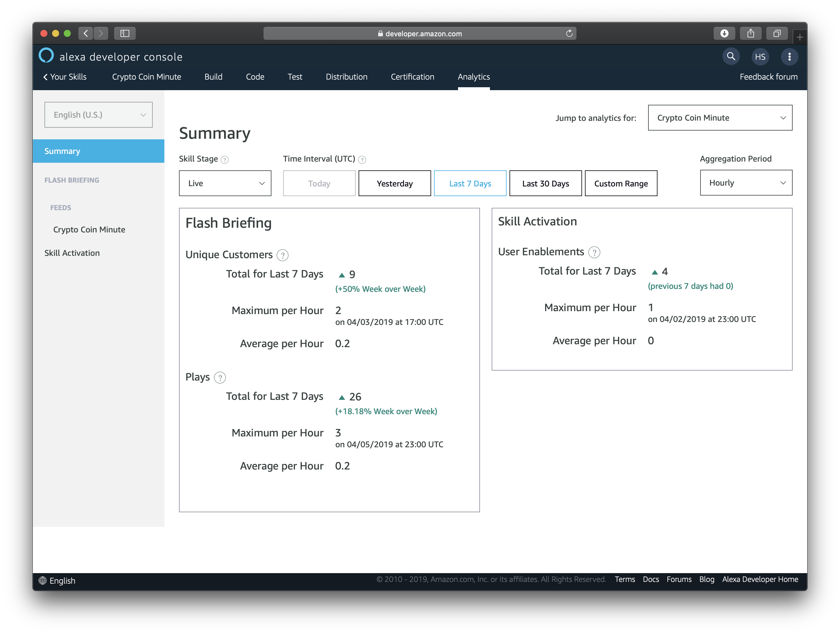The height and width of the screenshot is (634, 840).
Task: Select Summary in the sidebar
Action: [x=98, y=151]
